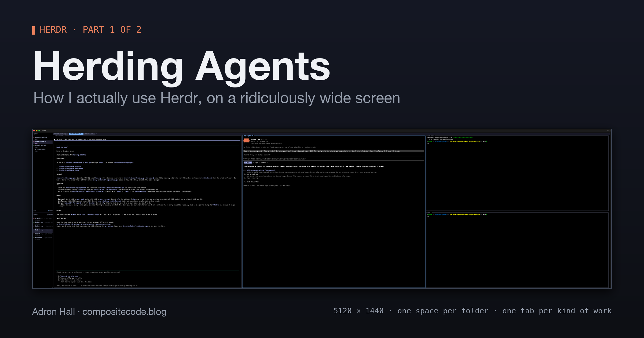This screenshot has height=338, width=644.
Task: Click the impl-agent-b pane title
Action: (248, 136)
